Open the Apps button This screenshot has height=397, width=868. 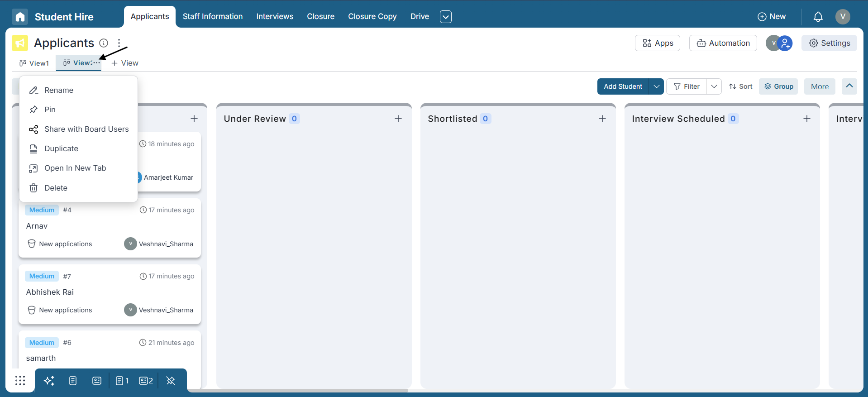pos(658,43)
